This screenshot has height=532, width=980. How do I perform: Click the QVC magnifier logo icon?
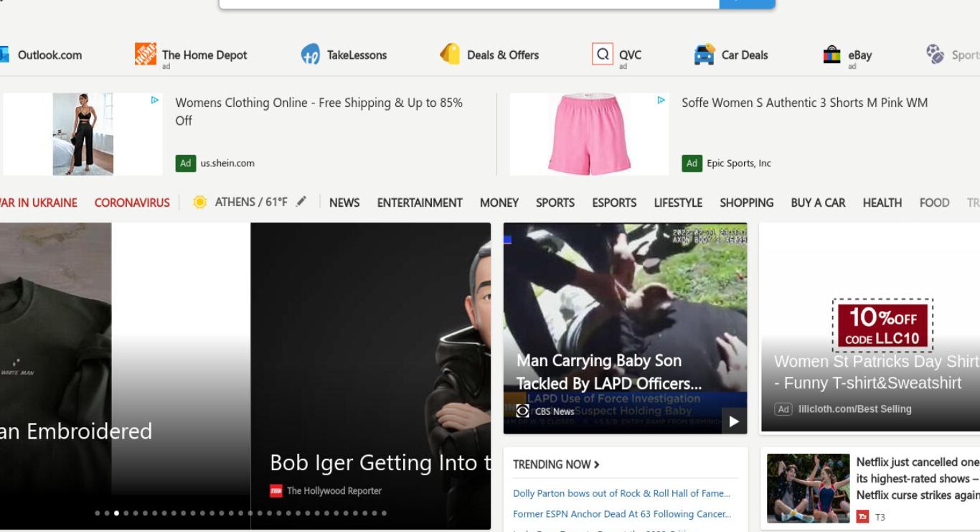pyautogui.click(x=603, y=54)
